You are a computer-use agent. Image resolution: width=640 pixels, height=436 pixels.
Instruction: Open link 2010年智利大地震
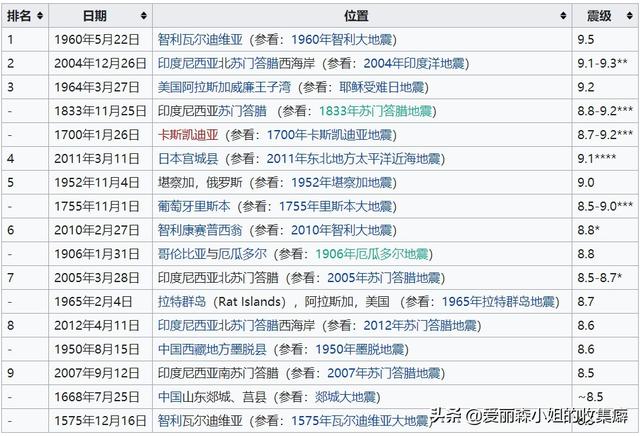[x=341, y=230]
